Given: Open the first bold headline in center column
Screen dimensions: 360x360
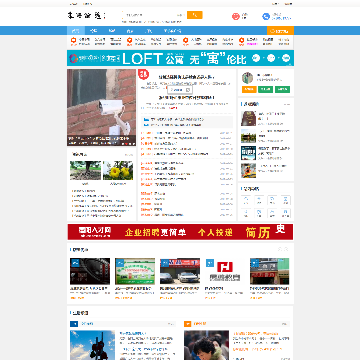Looking at the screenshot, I should (x=186, y=77).
